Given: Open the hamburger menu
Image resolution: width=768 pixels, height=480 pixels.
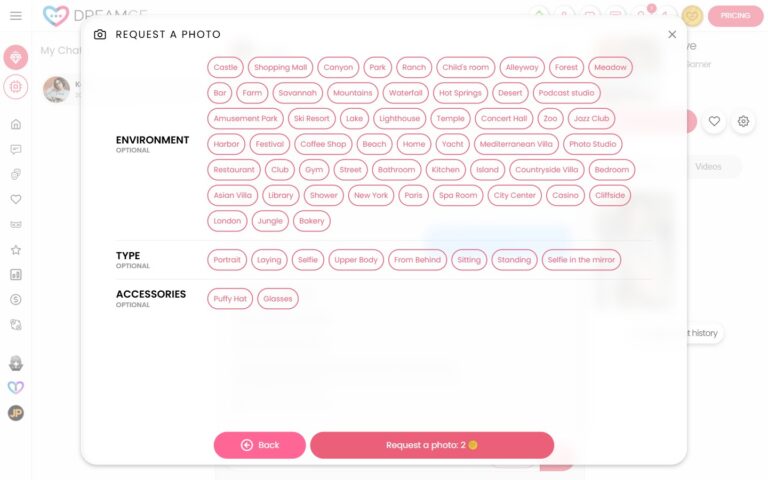Looking at the screenshot, I should [x=15, y=16].
